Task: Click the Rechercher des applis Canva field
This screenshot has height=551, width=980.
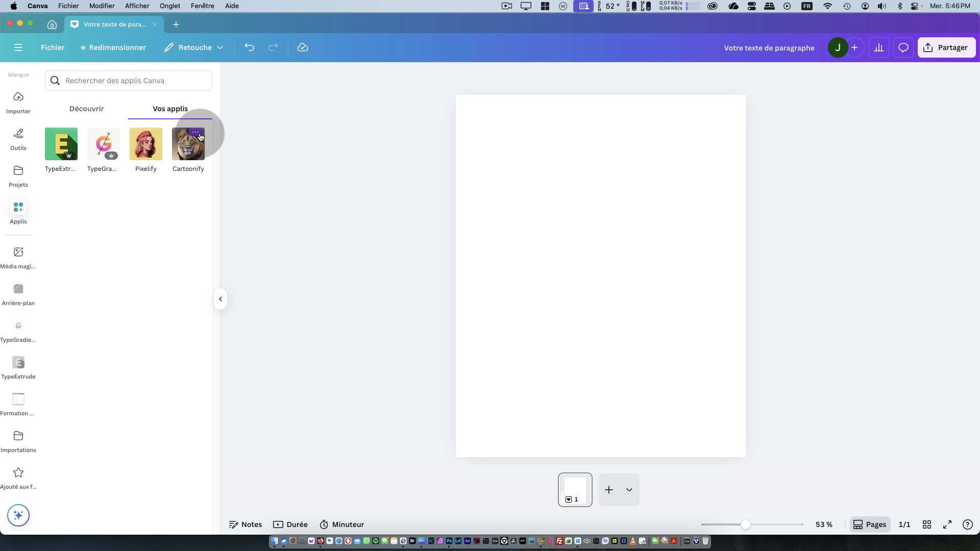Action: 129,81
